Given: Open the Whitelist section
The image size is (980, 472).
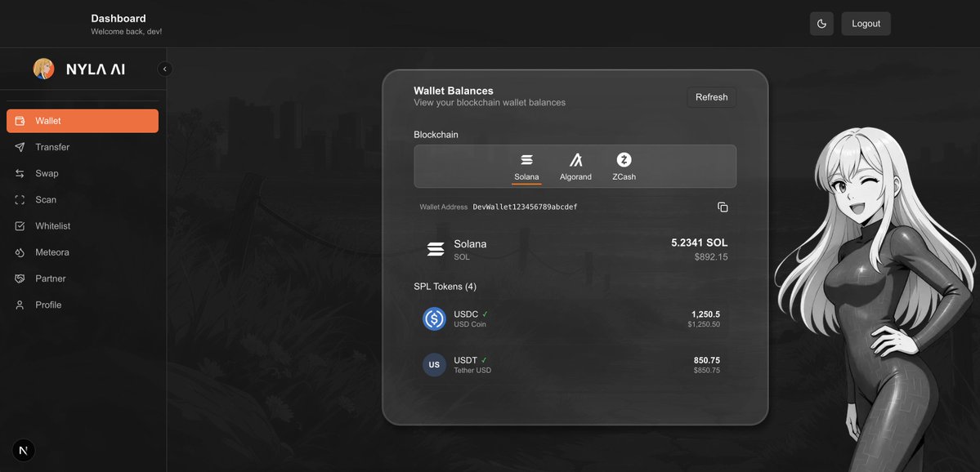Looking at the screenshot, I should click(x=18, y=225).
